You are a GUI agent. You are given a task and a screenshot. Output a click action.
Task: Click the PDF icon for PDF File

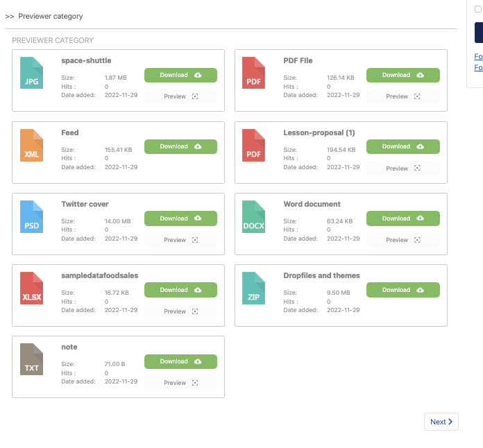tap(254, 73)
